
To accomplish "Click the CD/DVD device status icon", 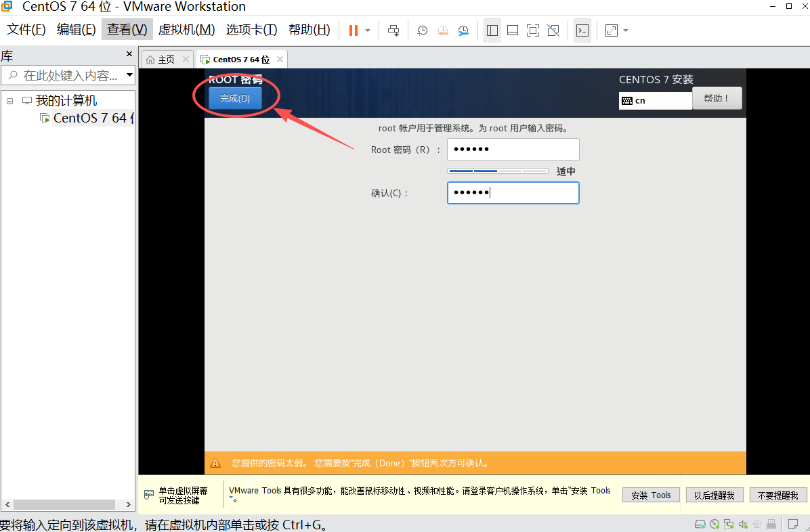I will click(x=715, y=525).
